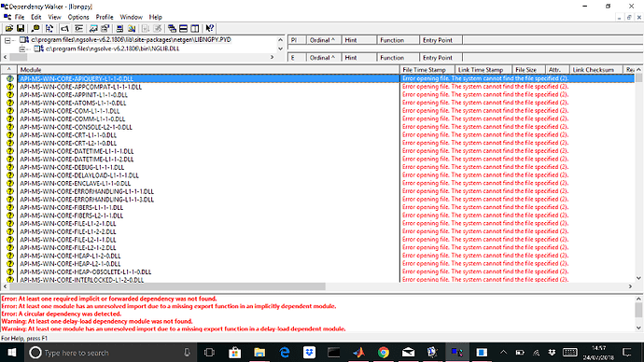
Task: Collapse the LIBNGPY.PYD tree node
Action: tap(7, 40)
